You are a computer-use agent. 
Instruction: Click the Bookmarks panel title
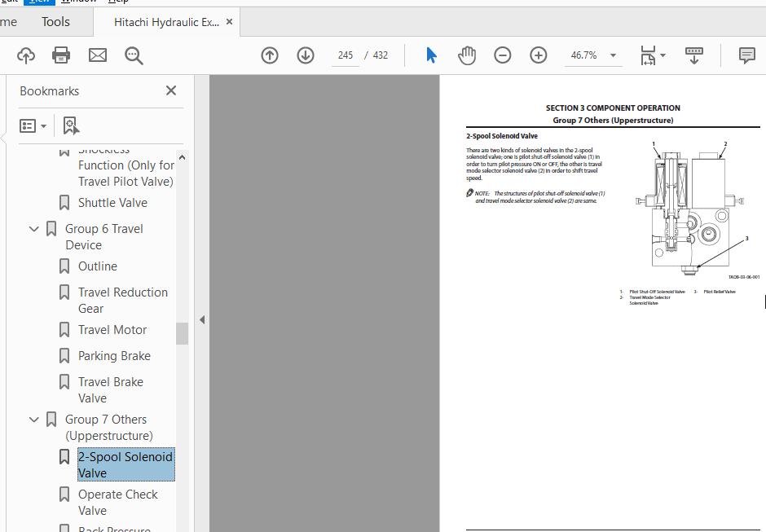pos(50,91)
